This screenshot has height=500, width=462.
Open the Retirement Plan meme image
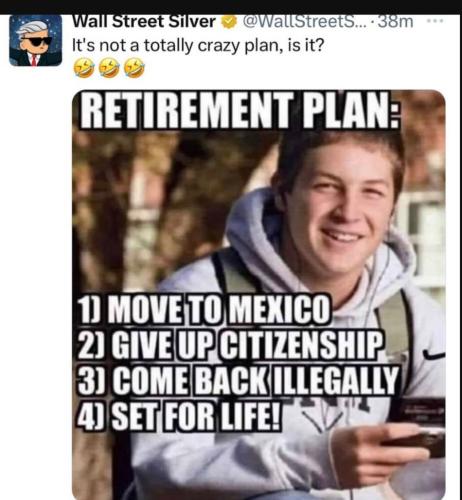(259, 295)
